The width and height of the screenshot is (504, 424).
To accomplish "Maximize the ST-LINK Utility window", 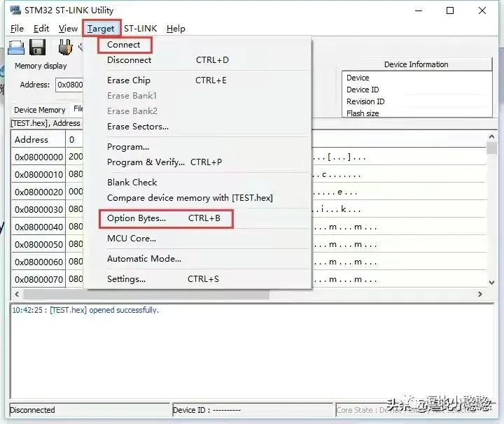I will [450, 10].
